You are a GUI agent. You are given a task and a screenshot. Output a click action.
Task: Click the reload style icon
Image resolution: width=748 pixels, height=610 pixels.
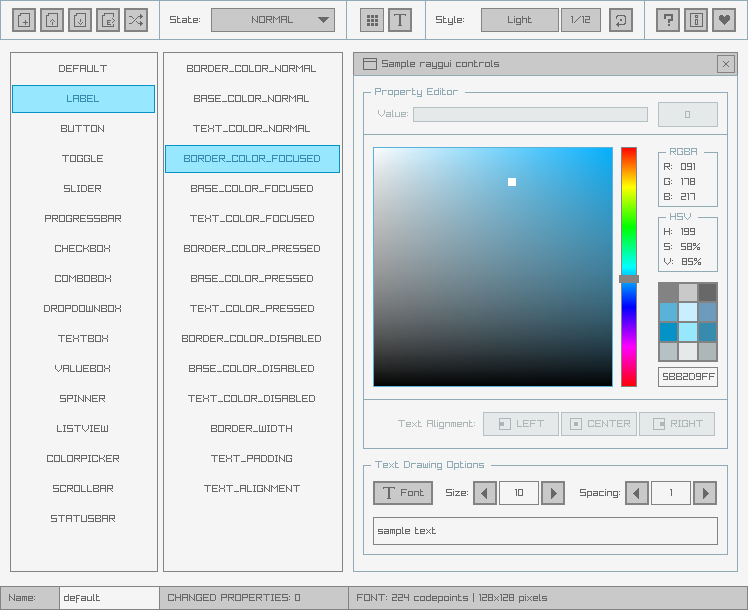point(620,20)
